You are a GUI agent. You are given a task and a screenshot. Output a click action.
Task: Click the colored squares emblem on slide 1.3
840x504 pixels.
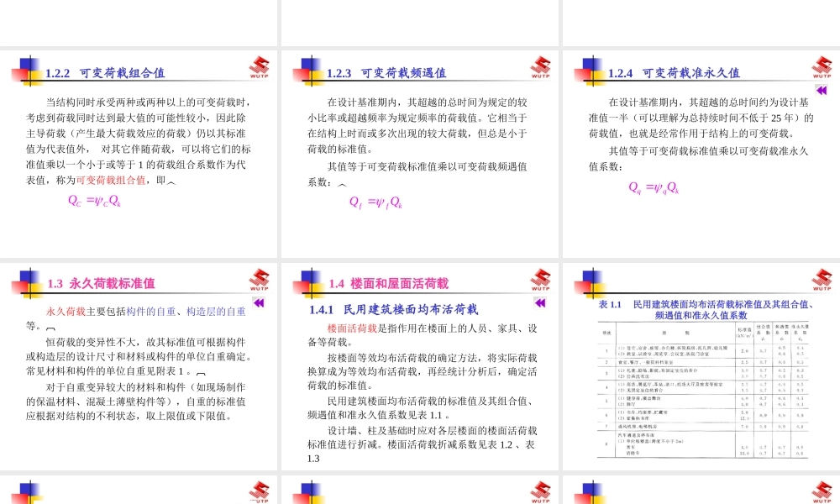coord(27,283)
